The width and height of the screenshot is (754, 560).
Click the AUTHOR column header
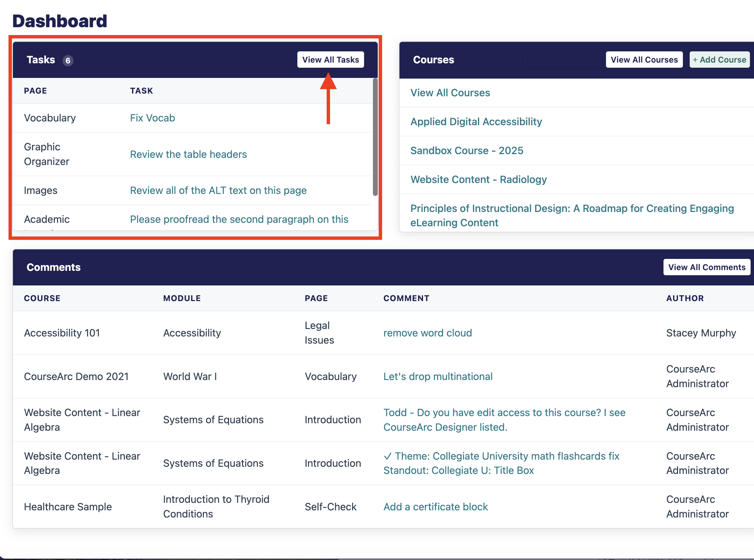point(685,298)
